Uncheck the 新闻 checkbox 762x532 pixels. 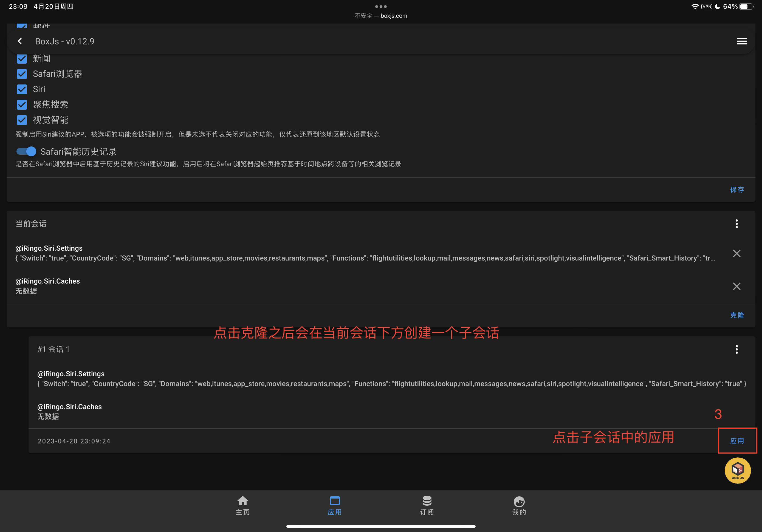click(22, 59)
